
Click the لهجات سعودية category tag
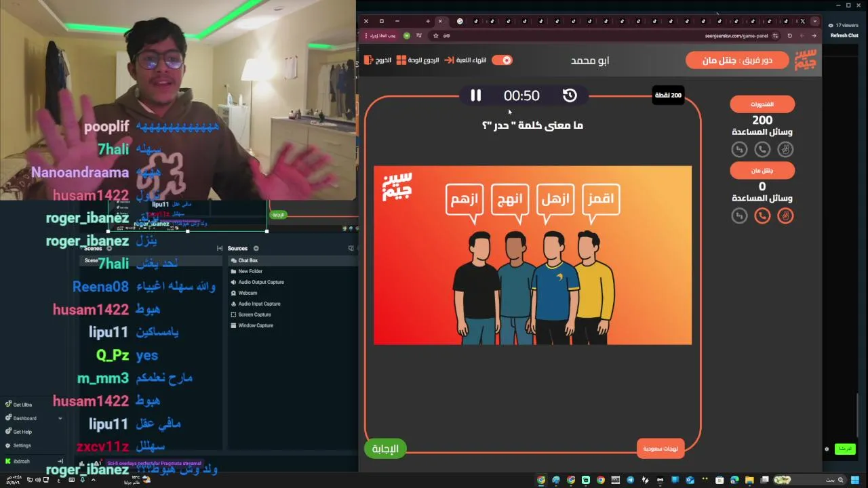[662, 449]
